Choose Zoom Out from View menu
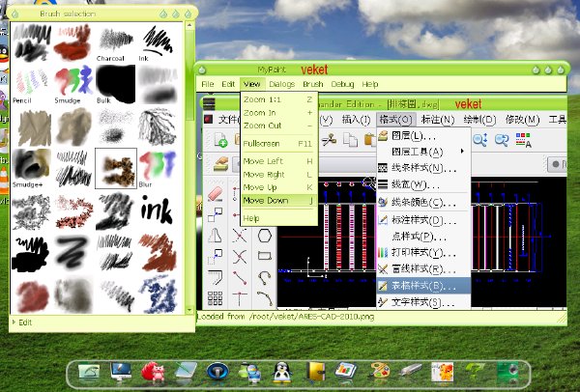 [278, 126]
